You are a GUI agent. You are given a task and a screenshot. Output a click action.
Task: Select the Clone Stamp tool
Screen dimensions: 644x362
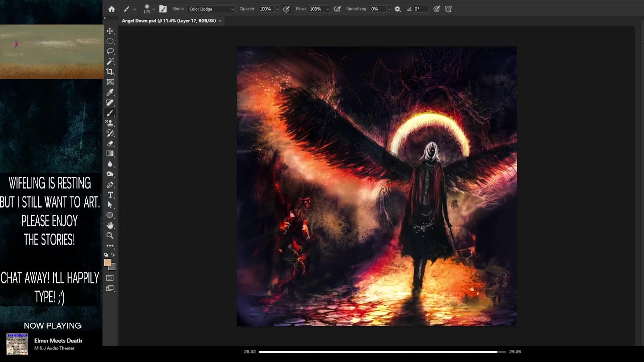pos(110,123)
